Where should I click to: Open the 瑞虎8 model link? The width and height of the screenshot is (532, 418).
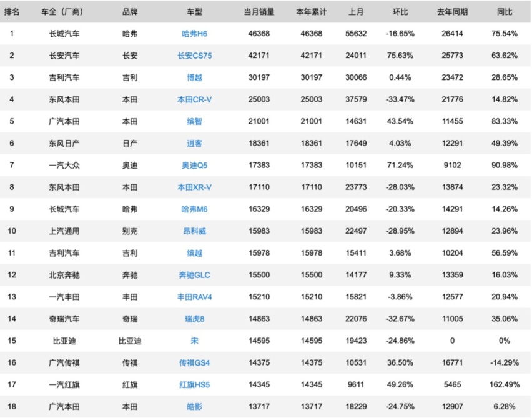click(194, 319)
